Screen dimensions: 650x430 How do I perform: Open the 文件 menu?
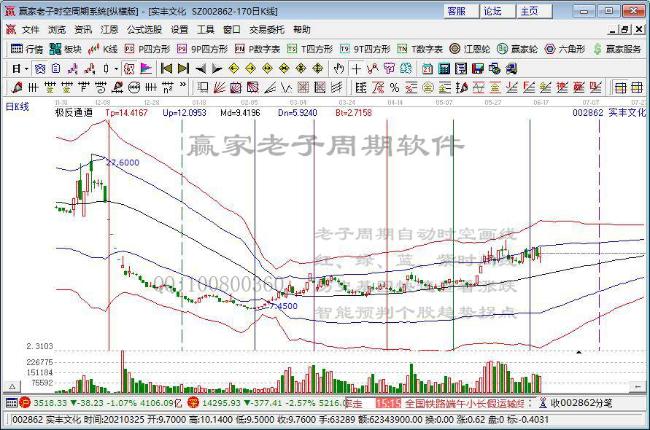point(30,29)
